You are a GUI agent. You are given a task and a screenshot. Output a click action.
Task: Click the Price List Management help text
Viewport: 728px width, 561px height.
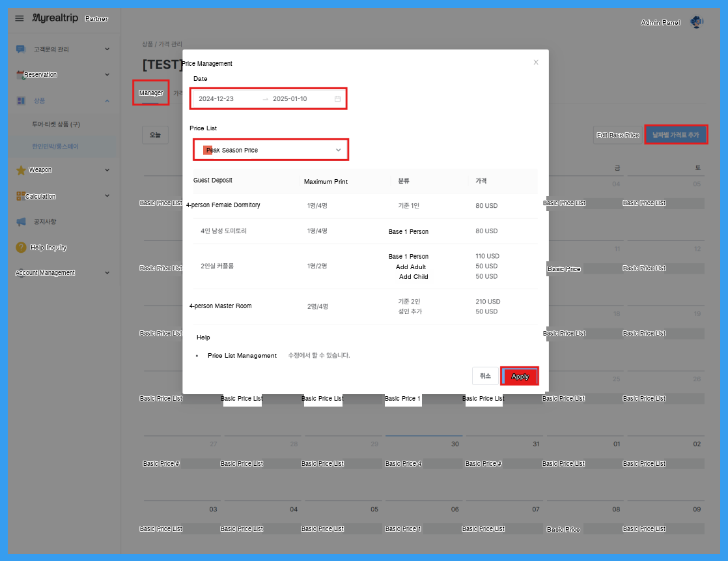pyautogui.click(x=242, y=356)
